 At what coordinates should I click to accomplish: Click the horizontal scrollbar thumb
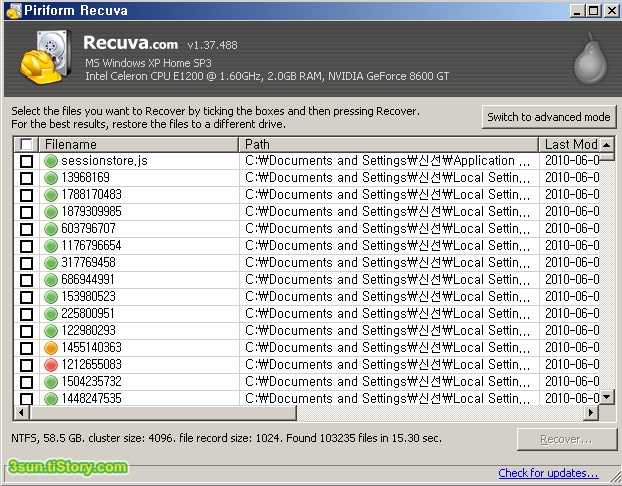click(x=163, y=413)
